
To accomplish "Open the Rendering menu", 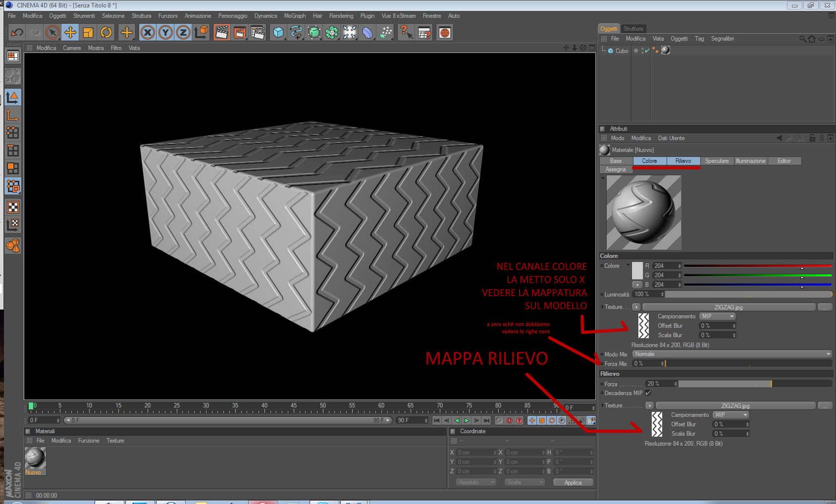I will 341,16.
